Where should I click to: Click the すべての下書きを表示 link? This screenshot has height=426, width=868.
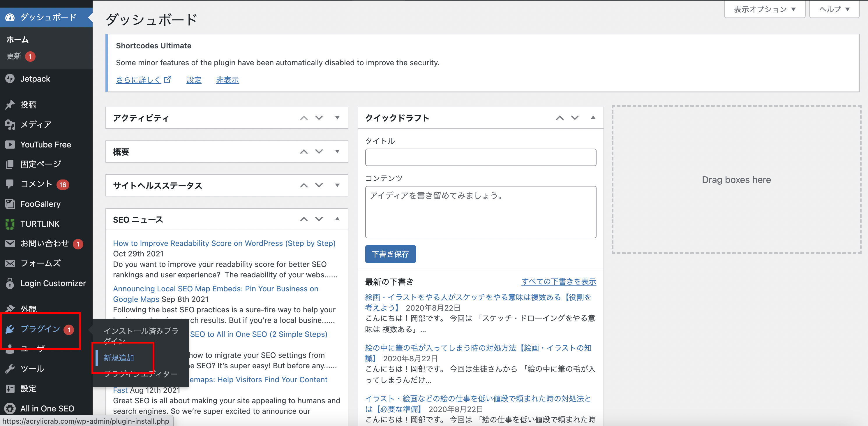(x=559, y=281)
